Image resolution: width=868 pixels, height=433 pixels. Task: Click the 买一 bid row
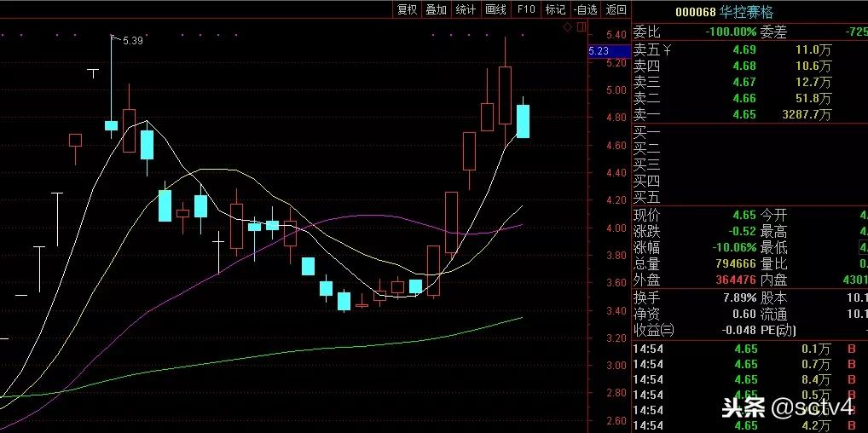tap(750, 132)
